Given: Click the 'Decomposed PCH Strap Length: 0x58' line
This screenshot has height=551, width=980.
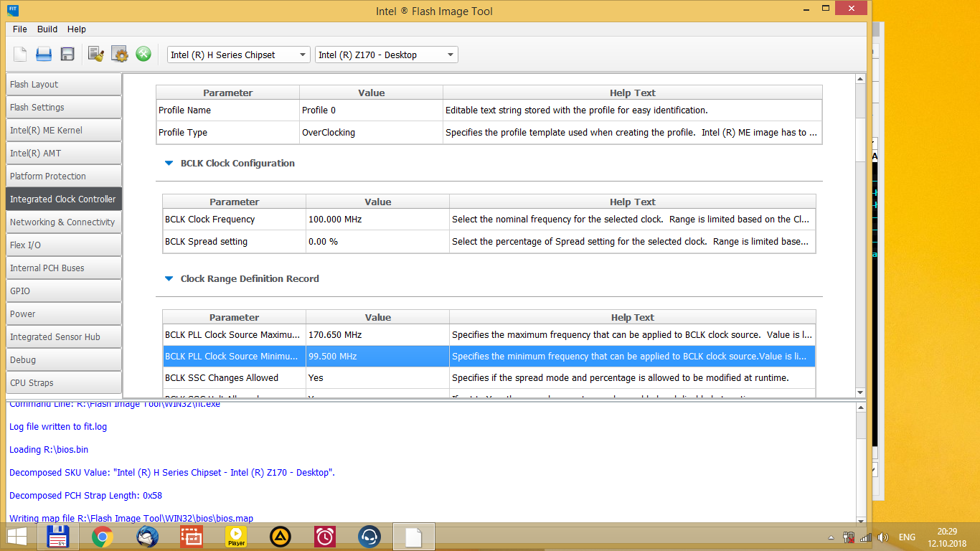Looking at the screenshot, I should 85,496.
